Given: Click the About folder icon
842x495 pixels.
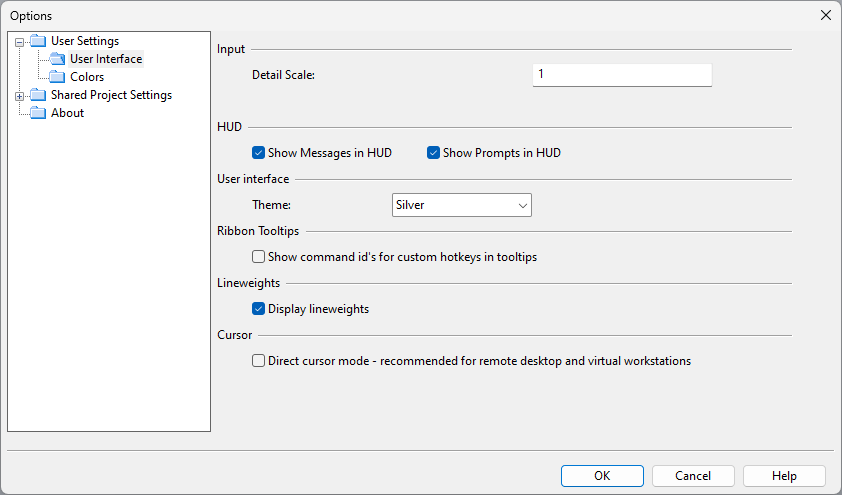Looking at the screenshot, I should [x=38, y=113].
